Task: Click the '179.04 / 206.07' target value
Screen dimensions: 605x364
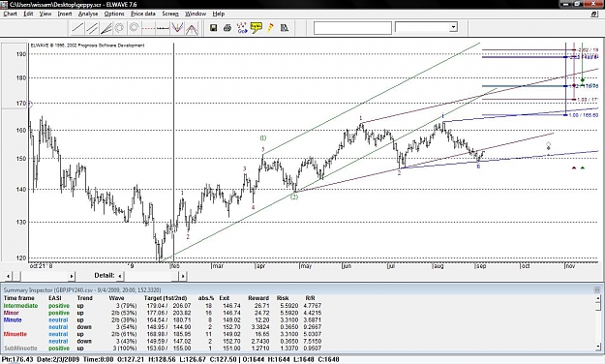Action: click(x=167, y=305)
